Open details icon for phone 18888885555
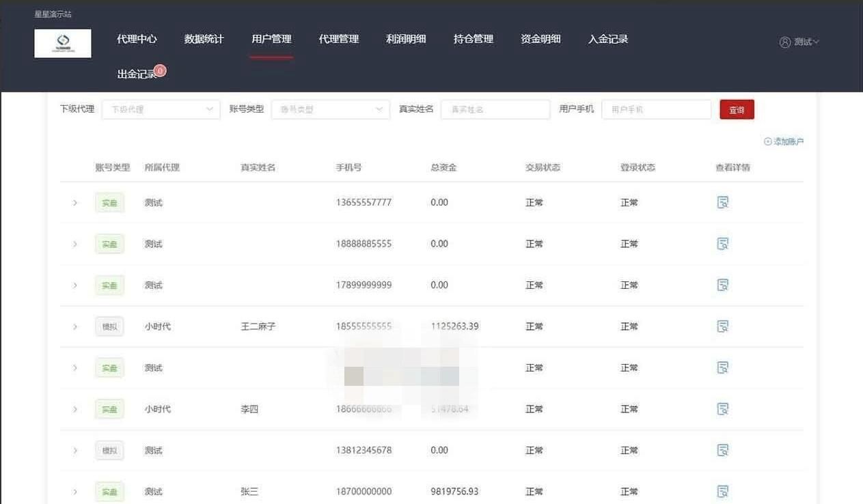Viewport: 863px width, 504px height. (x=722, y=244)
